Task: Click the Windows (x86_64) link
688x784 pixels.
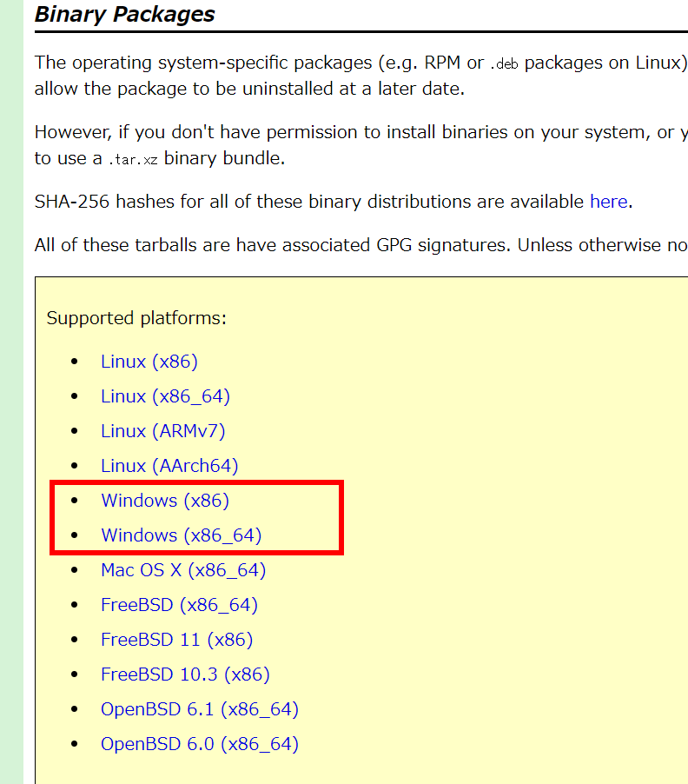Action: click(182, 535)
